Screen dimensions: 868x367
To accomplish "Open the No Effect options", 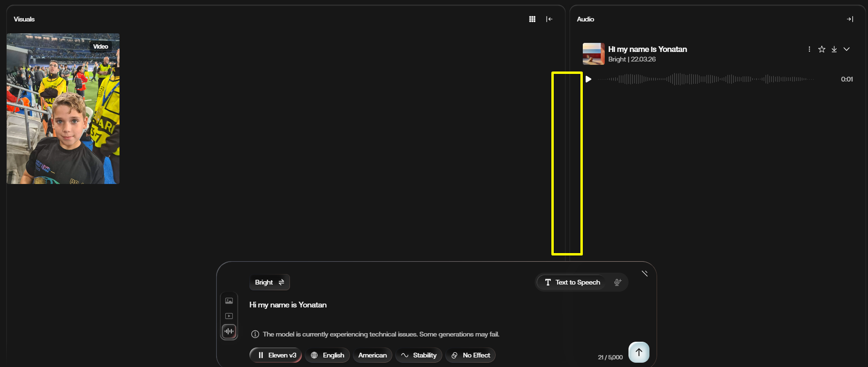I will 470,355.
